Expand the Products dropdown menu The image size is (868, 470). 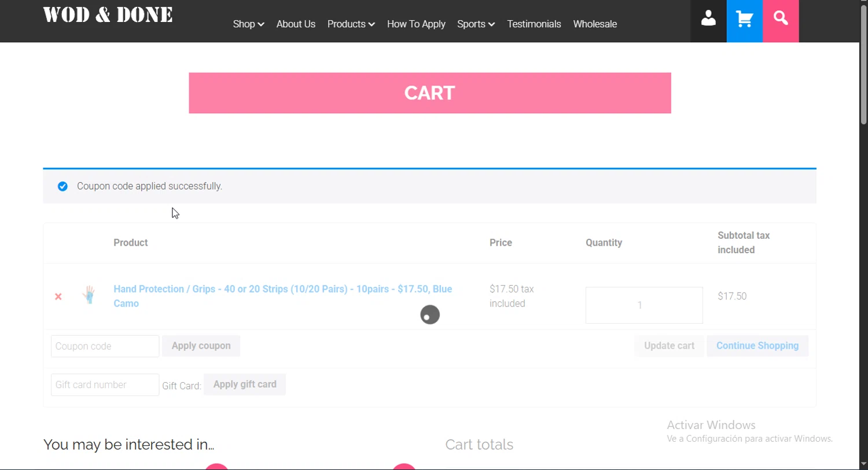point(351,24)
